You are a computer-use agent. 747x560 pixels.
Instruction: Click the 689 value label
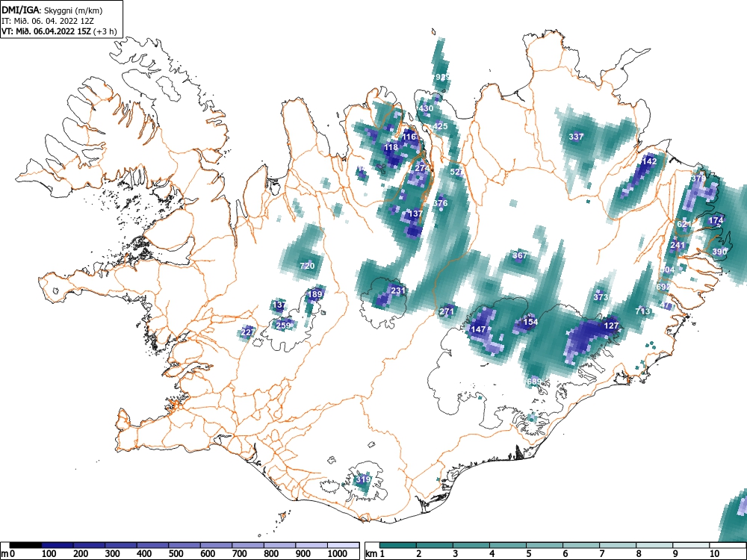click(x=534, y=382)
